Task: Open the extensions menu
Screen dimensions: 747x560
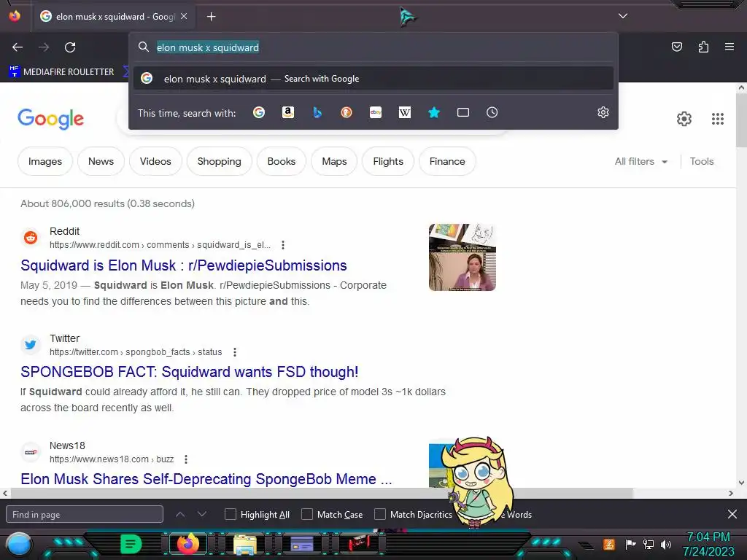Action: click(x=703, y=47)
